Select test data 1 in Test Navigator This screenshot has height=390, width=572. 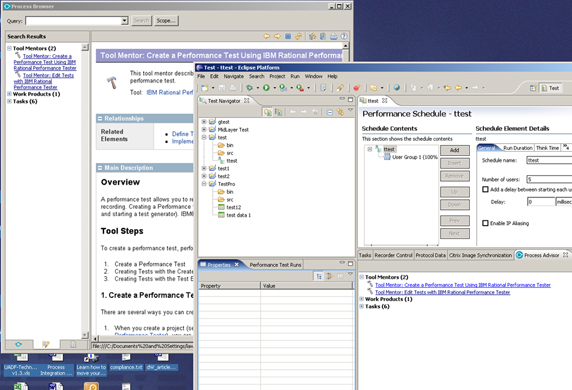tap(239, 215)
